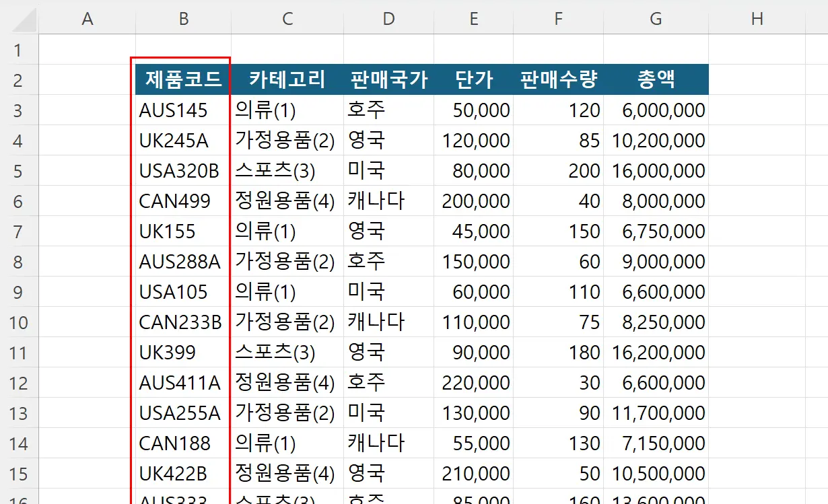Click the 제품코드 header cell
Viewport: 828px width, 504px height.
(x=182, y=79)
